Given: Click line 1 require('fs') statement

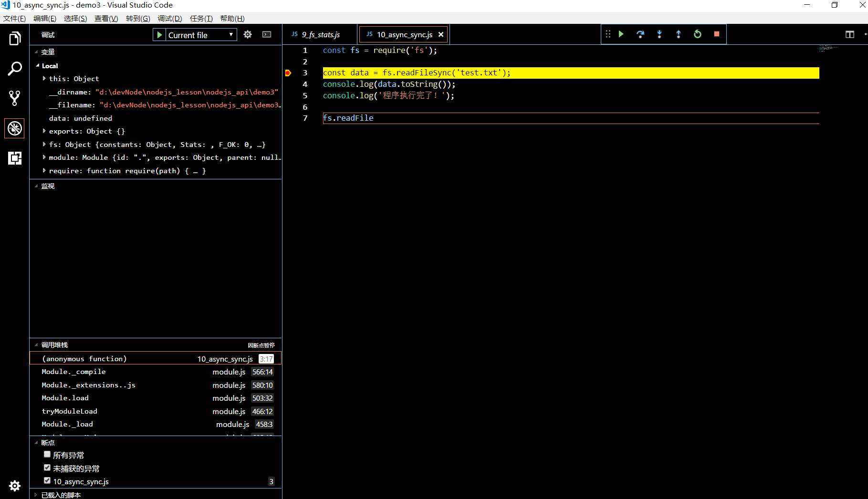Looking at the screenshot, I should click(x=380, y=51).
